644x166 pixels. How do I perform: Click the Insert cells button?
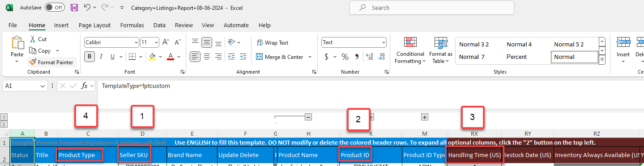coord(623,50)
